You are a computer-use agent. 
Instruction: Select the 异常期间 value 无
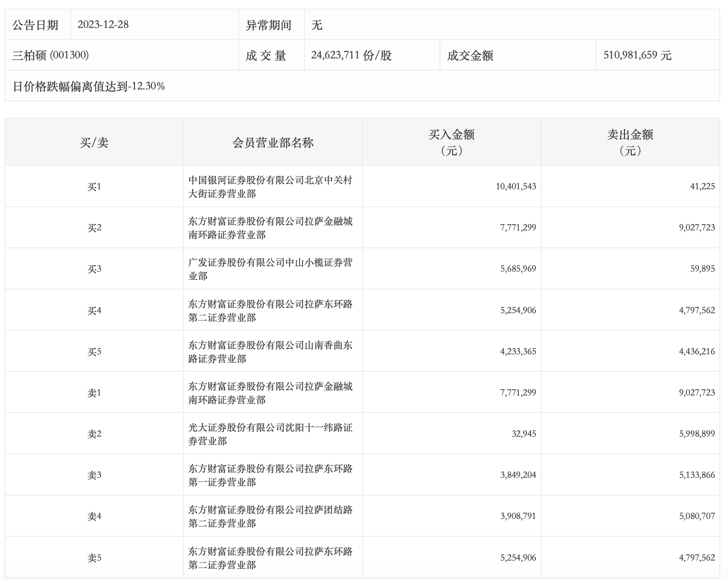tap(317, 25)
